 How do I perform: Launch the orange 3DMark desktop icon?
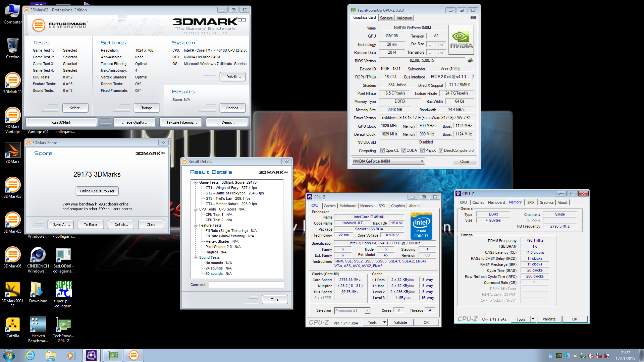(12, 153)
